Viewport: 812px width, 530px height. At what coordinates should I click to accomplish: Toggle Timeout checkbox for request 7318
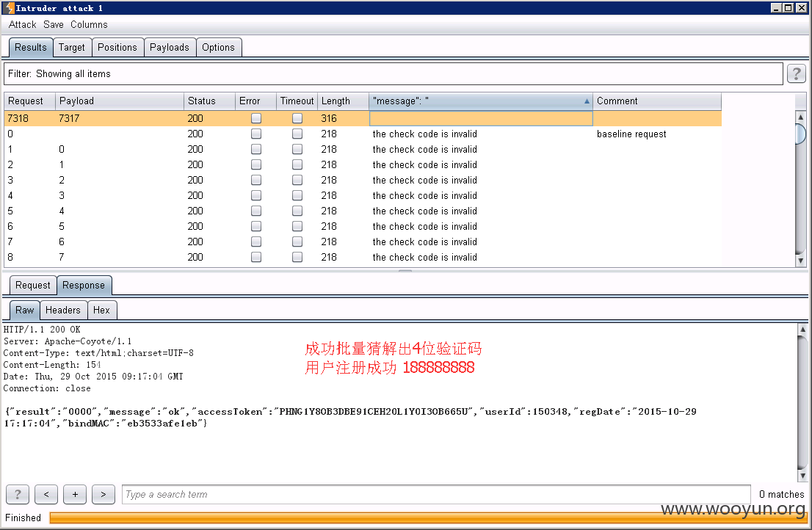pyautogui.click(x=297, y=118)
